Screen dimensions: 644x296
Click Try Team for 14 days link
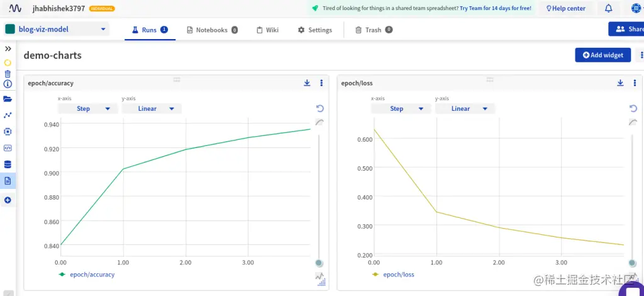496,8
